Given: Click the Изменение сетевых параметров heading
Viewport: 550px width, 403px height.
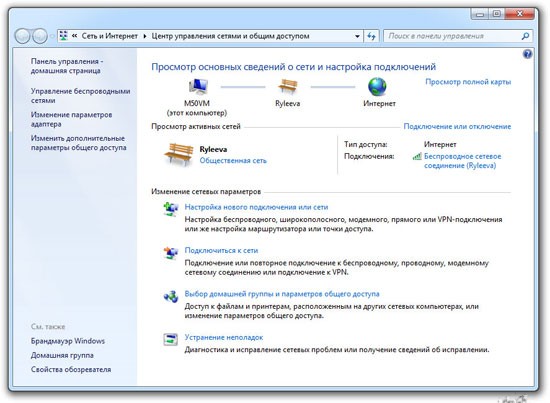Looking at the screenshot, I should 206,192.
